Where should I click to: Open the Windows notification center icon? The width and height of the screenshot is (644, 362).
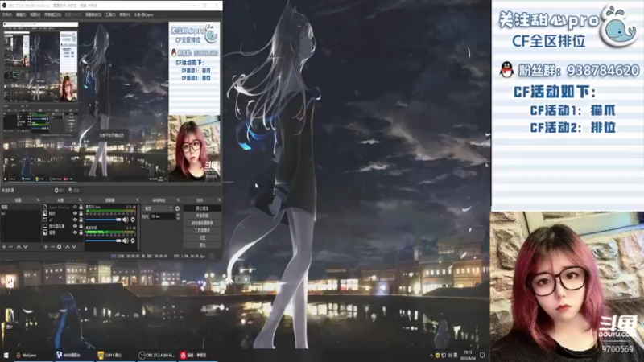[482, 355]
